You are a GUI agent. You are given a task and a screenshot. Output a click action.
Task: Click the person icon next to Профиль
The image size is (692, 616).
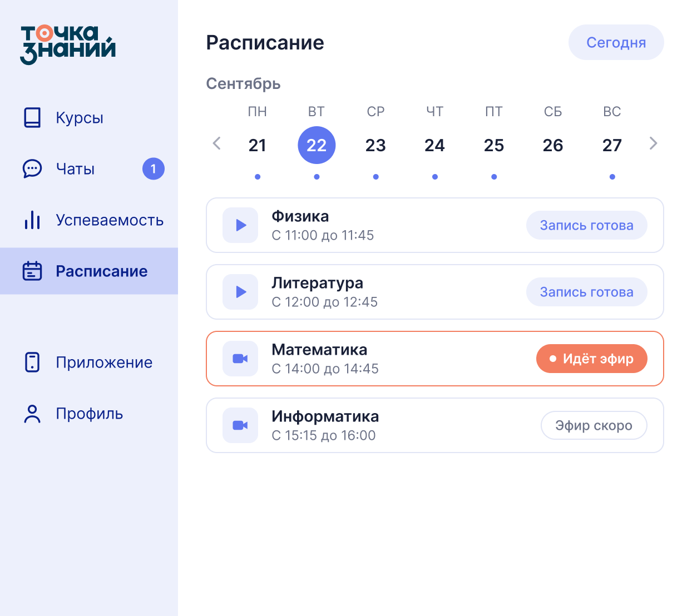click(x=32, y=414)
